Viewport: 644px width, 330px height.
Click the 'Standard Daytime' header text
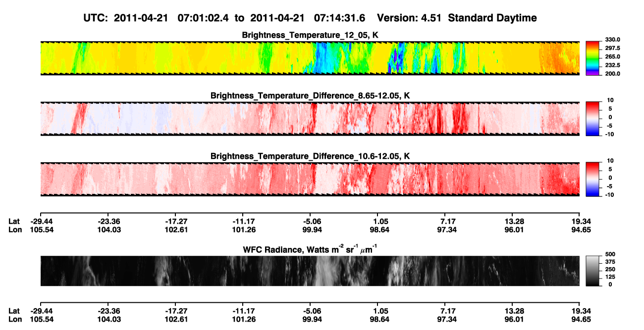492,18
